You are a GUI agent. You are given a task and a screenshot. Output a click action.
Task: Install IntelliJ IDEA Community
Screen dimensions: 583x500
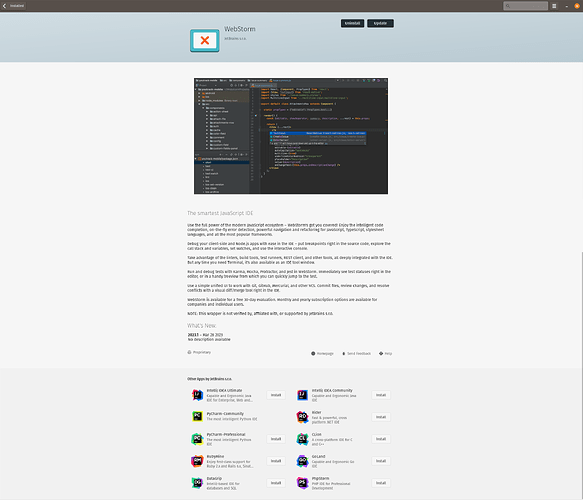(x=381, y=395)
